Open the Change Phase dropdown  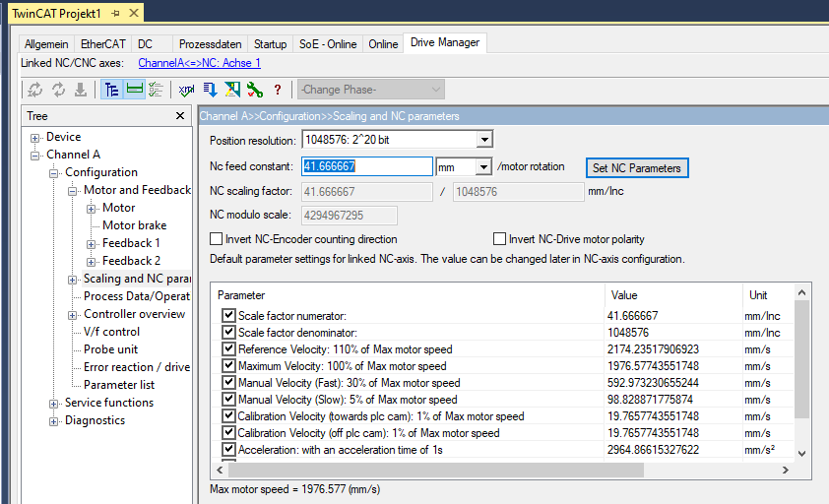tap(370, 90)
